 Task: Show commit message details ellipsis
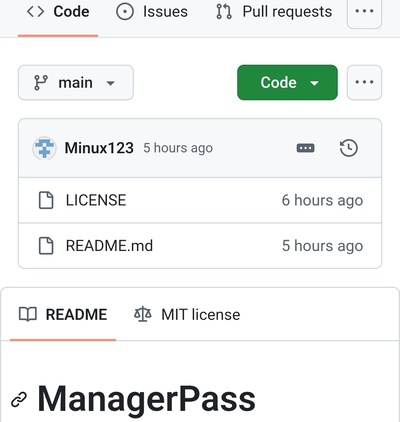305,148
